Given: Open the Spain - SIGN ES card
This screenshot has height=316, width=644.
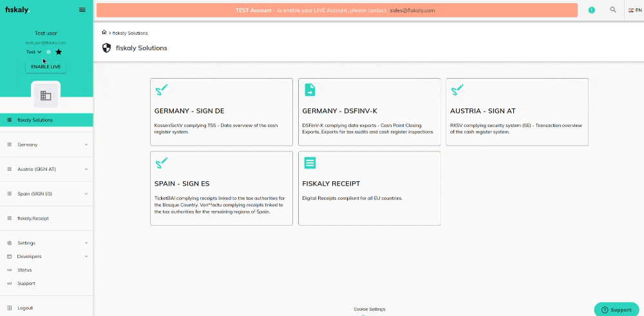Looking at the screenshot, I should coord(221,188).
